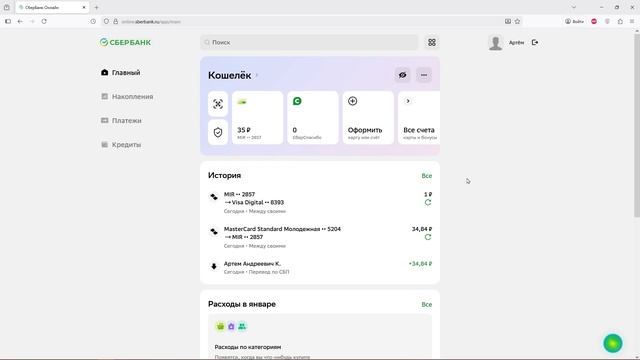640x360 pixels.
Task: Open the wallet three-dots menu
Action: coord(424,75)
